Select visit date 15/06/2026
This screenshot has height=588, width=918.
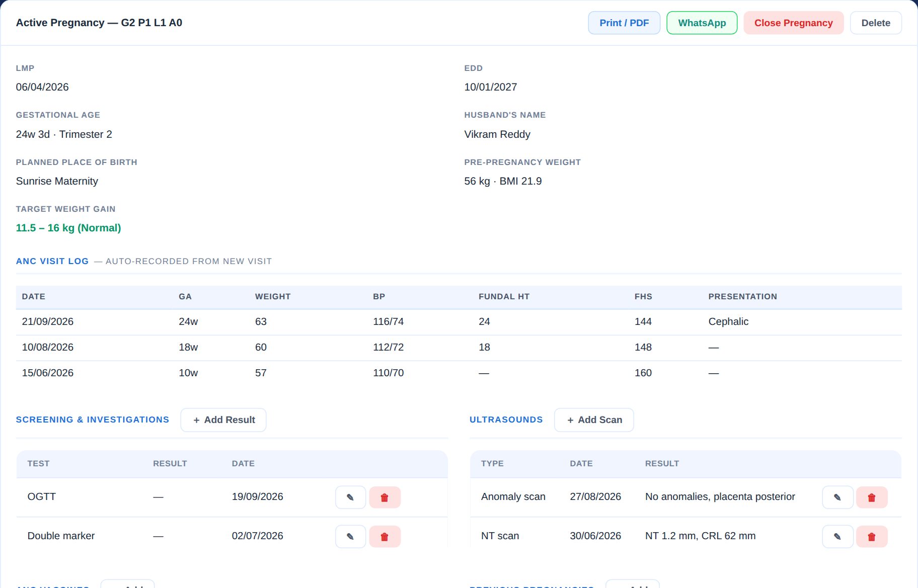(x=48, y=373)
